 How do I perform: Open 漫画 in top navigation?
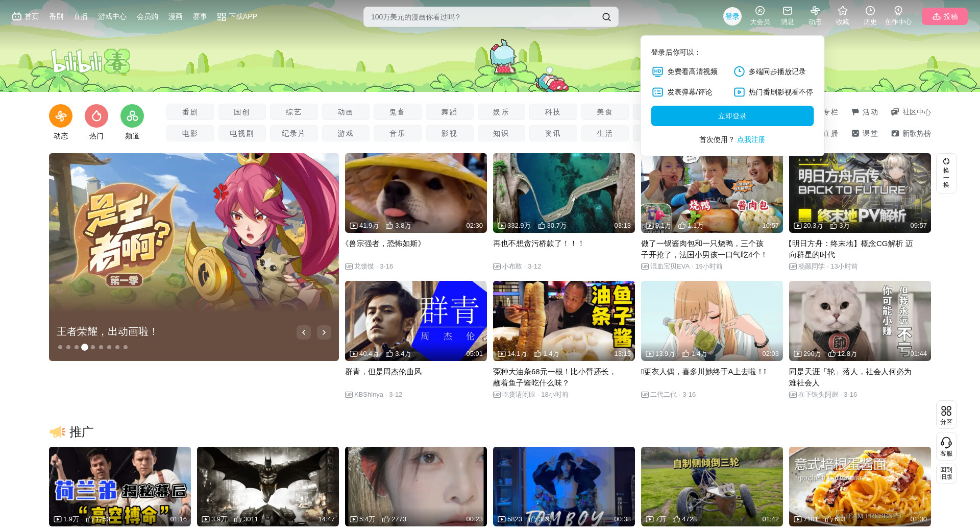176,16
